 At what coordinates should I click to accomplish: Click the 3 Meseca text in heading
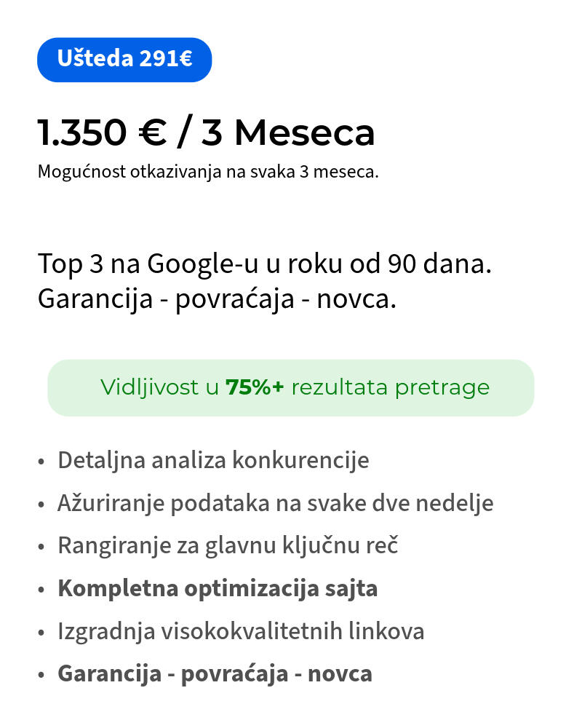tap(288, 132)
